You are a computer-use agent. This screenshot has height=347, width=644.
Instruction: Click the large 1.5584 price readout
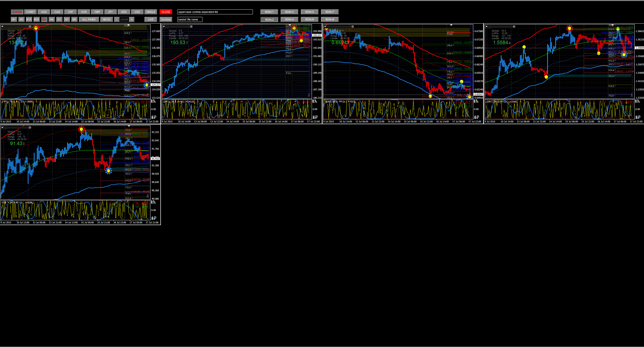click(502, 43)
